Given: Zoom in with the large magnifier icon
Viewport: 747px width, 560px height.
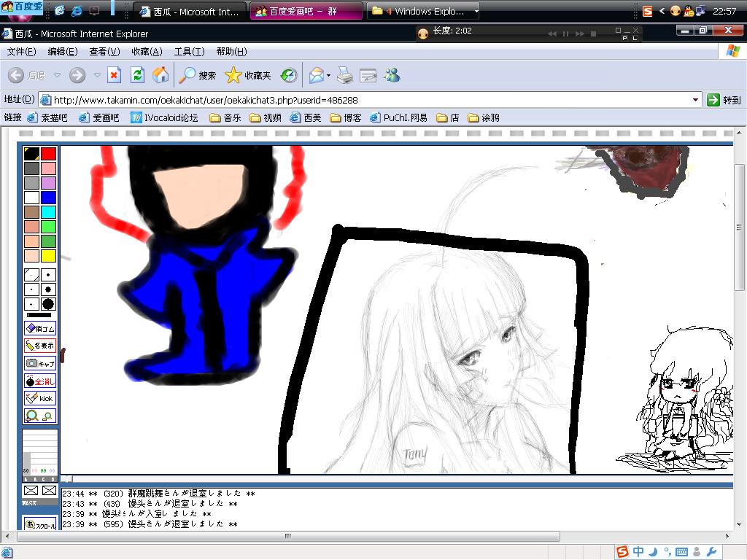Looking at the screenshot, I should click(x=32, y=416).
